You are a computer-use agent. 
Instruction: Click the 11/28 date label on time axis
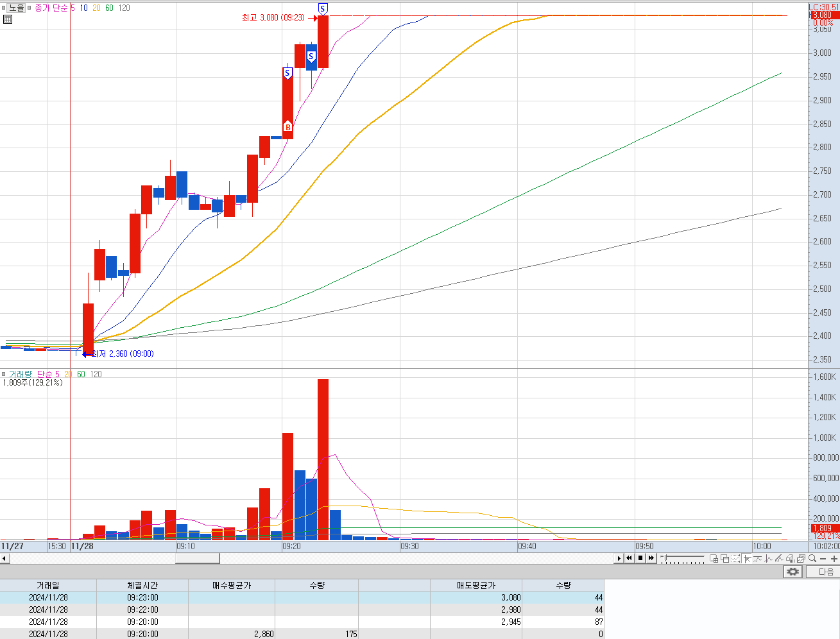[x=82, y=546]
